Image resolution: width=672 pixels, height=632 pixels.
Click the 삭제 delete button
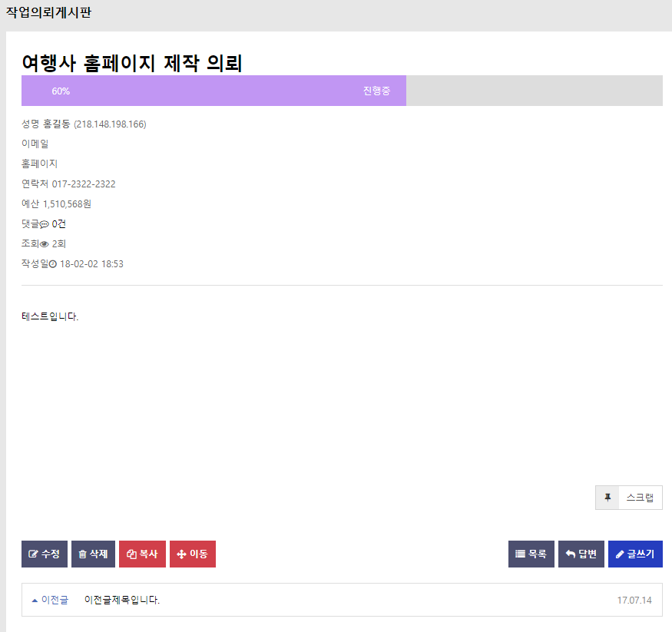(93, 554)
